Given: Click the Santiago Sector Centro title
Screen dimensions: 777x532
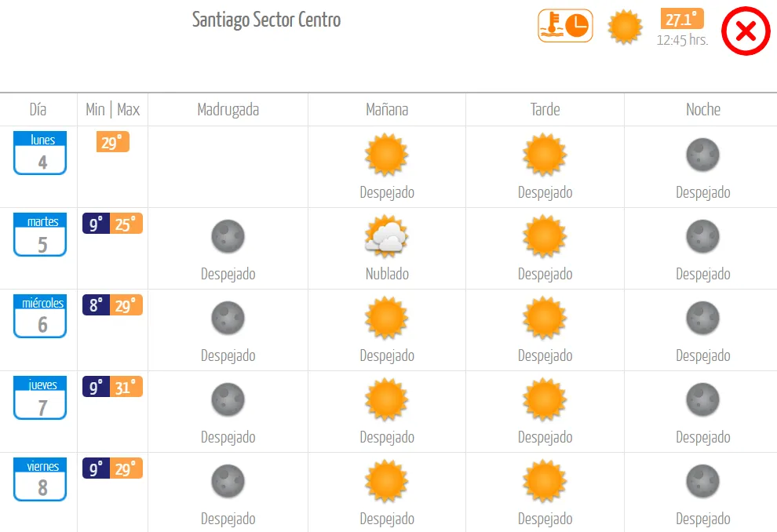Looking at the screenshot, I should point(267,20).
